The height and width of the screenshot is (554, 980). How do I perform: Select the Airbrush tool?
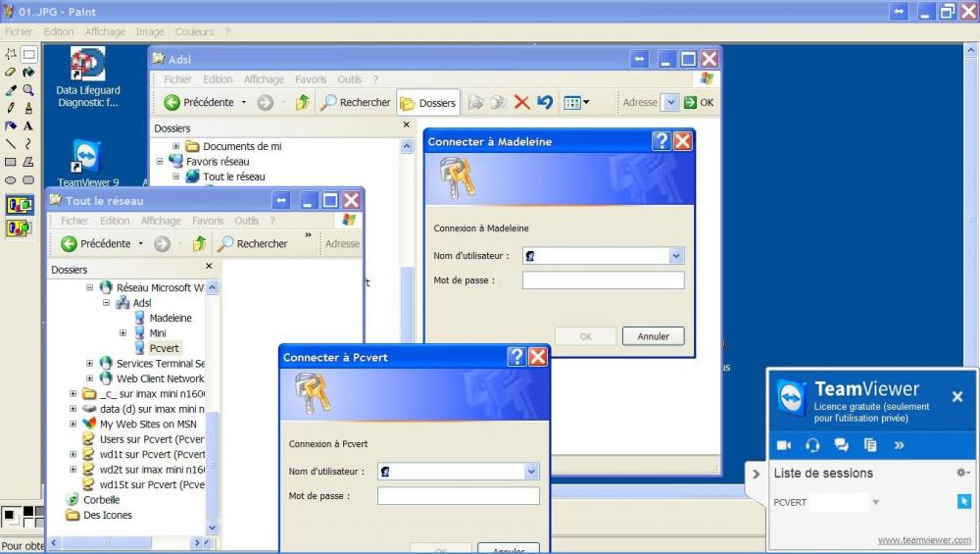point(11,126)
